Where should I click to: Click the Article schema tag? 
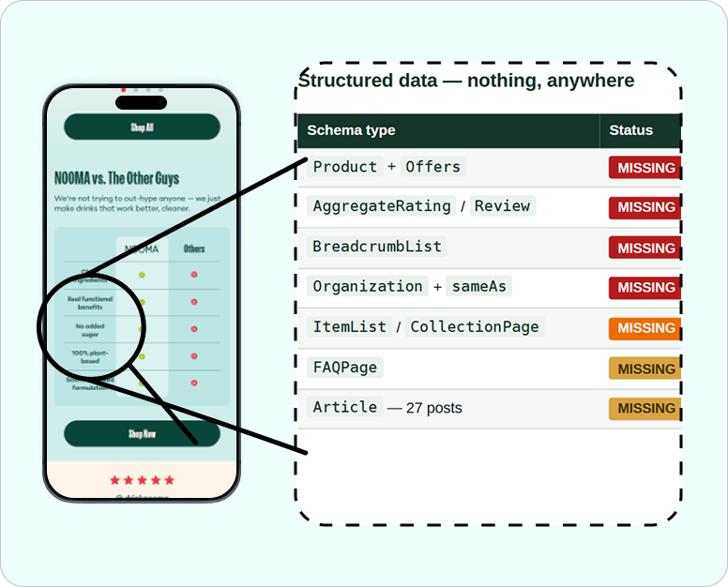(345, 407)
